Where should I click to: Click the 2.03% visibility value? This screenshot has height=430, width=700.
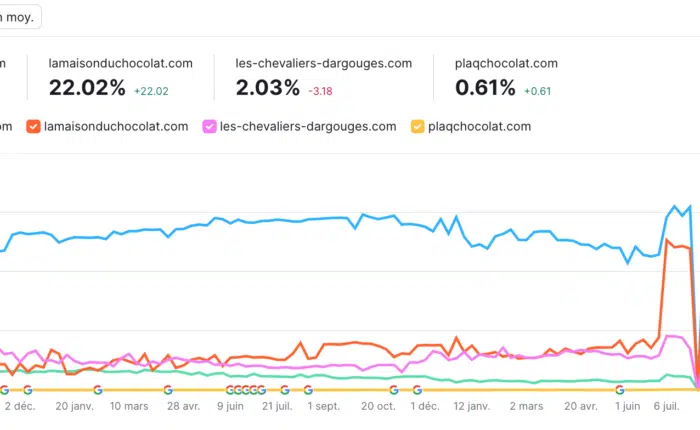267,88
